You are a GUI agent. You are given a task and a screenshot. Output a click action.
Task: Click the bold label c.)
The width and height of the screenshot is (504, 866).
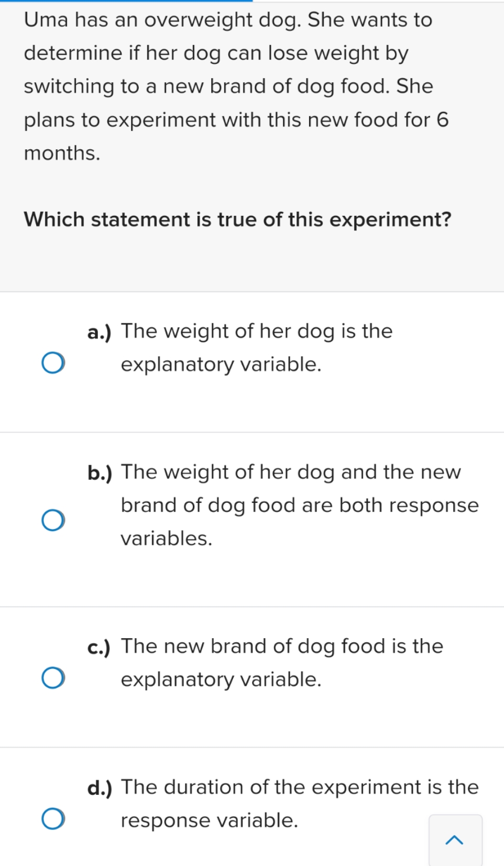tap(100, 647)
